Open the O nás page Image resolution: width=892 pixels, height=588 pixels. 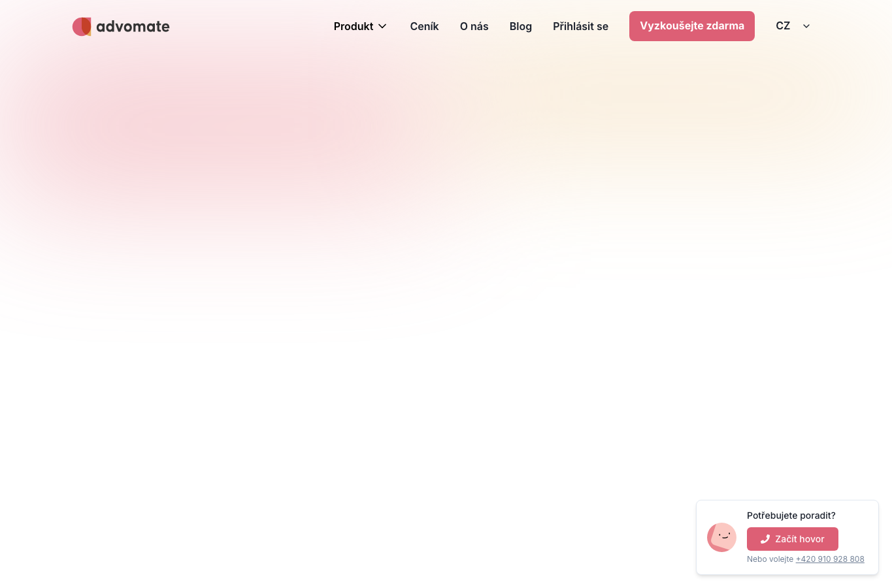(x=474, y=26)
